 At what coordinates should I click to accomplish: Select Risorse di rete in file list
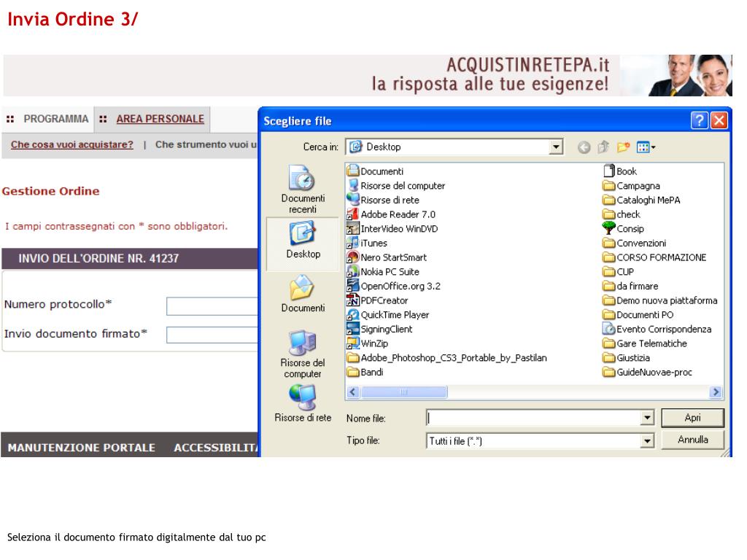(384, 200)
